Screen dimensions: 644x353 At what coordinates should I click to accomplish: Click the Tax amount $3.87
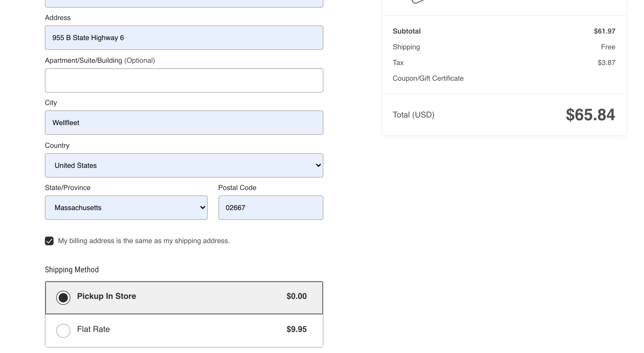coord(606,63)
